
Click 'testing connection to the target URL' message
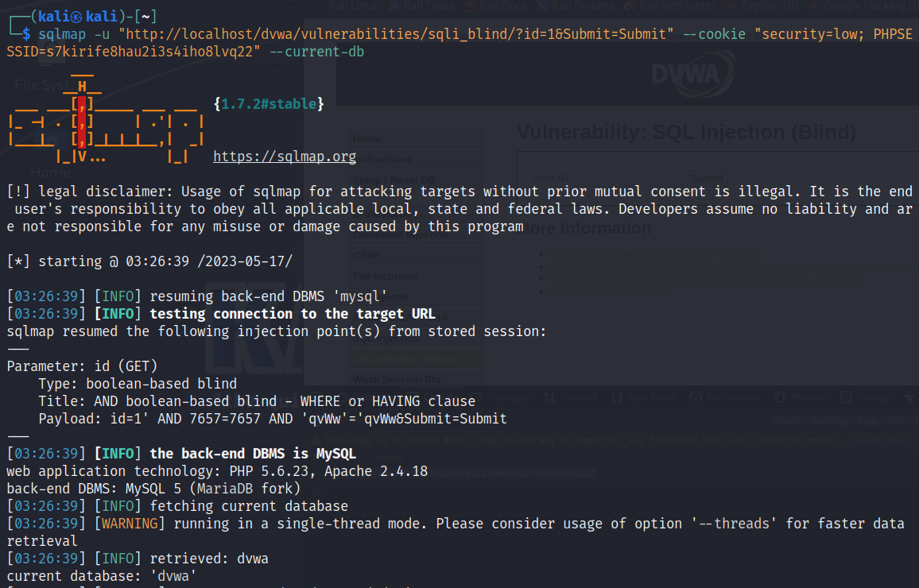293,314
